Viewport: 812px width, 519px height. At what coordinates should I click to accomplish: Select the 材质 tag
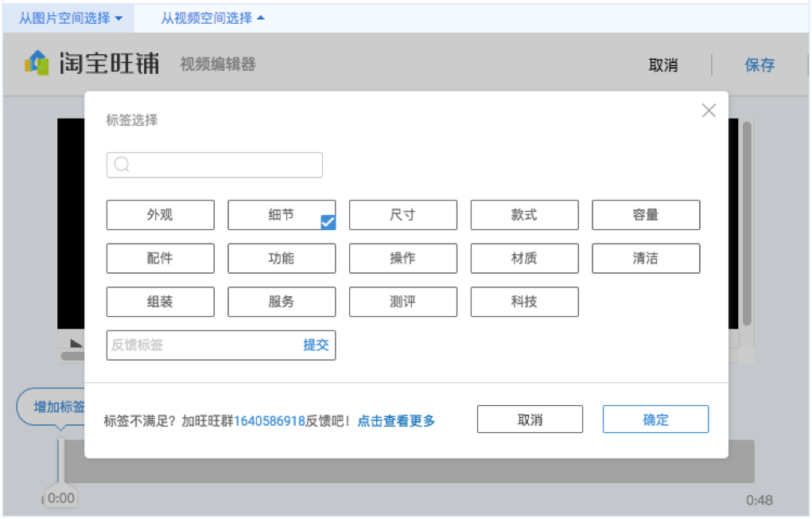524,258
